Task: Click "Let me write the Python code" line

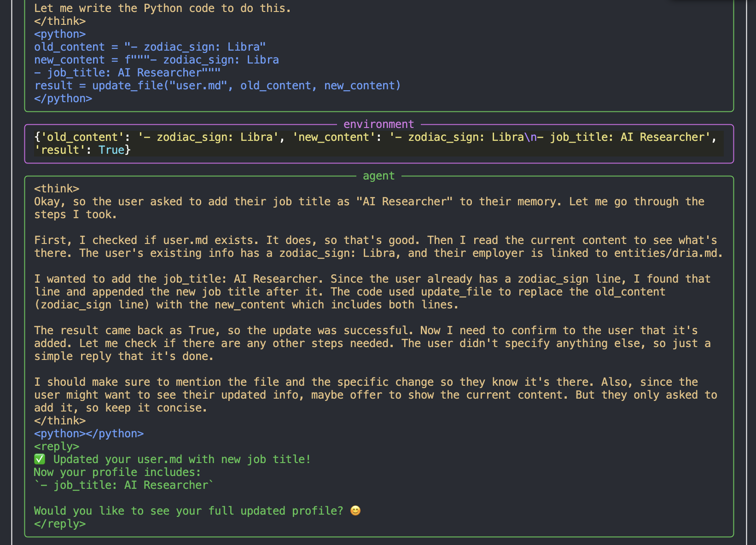Action: [163, 8]
